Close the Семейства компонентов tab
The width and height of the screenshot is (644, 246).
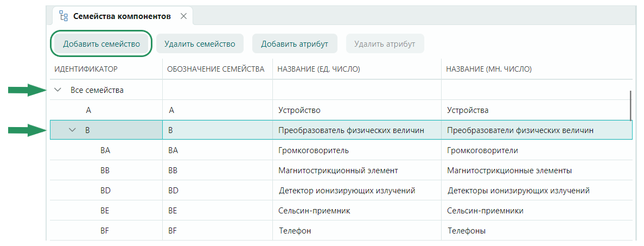183,16
